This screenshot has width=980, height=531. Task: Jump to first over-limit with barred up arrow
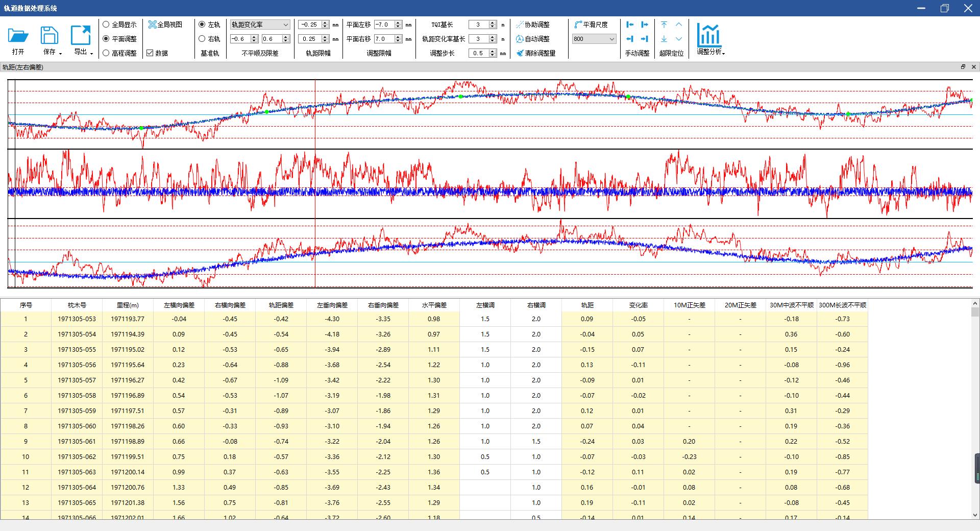pos(664,25)
